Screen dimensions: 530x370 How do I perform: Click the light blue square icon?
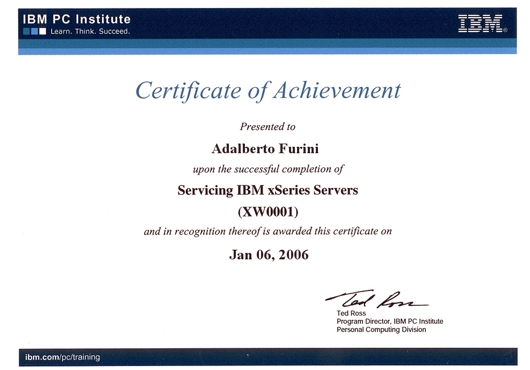tap(34, 31)
